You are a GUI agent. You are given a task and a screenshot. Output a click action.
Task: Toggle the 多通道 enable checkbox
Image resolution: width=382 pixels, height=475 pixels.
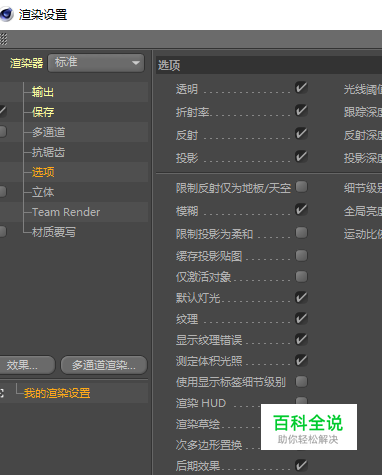tap(3, 131)
